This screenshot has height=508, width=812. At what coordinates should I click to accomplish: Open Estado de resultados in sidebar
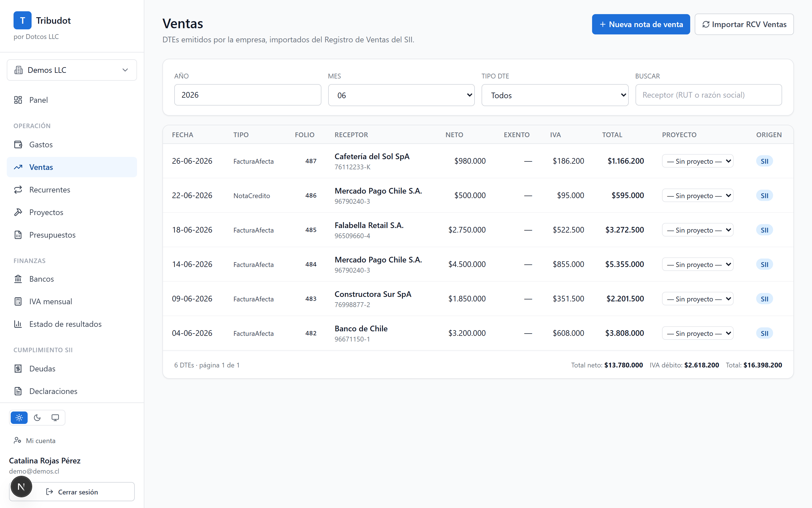72,324
